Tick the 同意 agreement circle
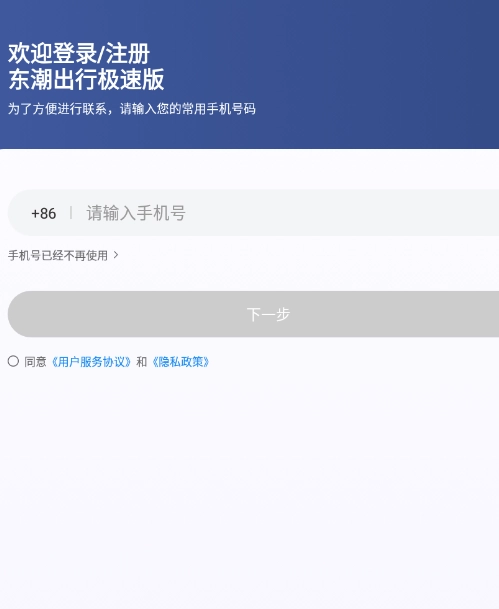 [x=13, y=361]
